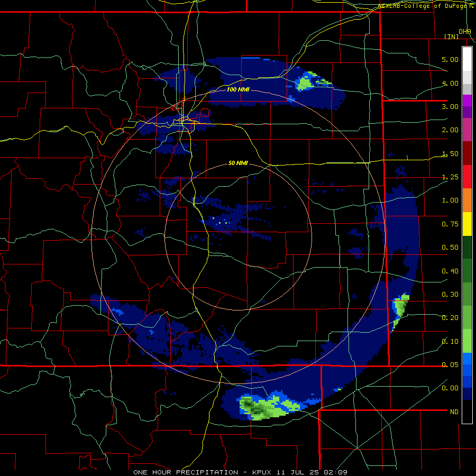476x476 pixels.
Task: Select the 5.00 legend value
Action: click(x=450, y=59)
